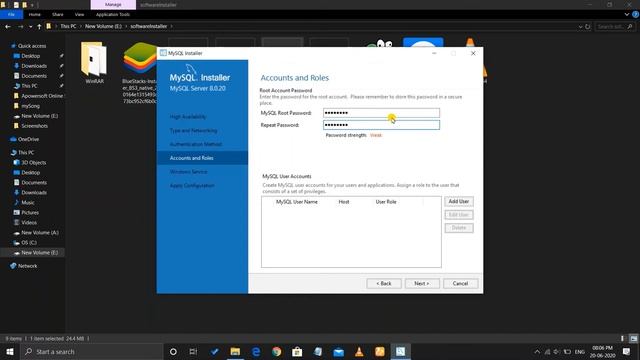Open File Explorer from the taskbar
This screenshot has height=360, width=640.
tap(235, 351)
